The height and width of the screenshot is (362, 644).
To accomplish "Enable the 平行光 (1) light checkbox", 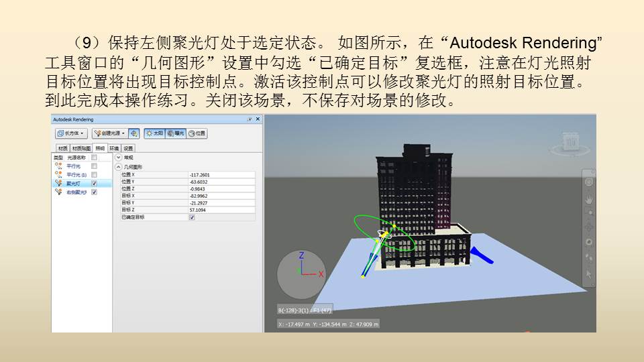I will click(x=94, y=175).
